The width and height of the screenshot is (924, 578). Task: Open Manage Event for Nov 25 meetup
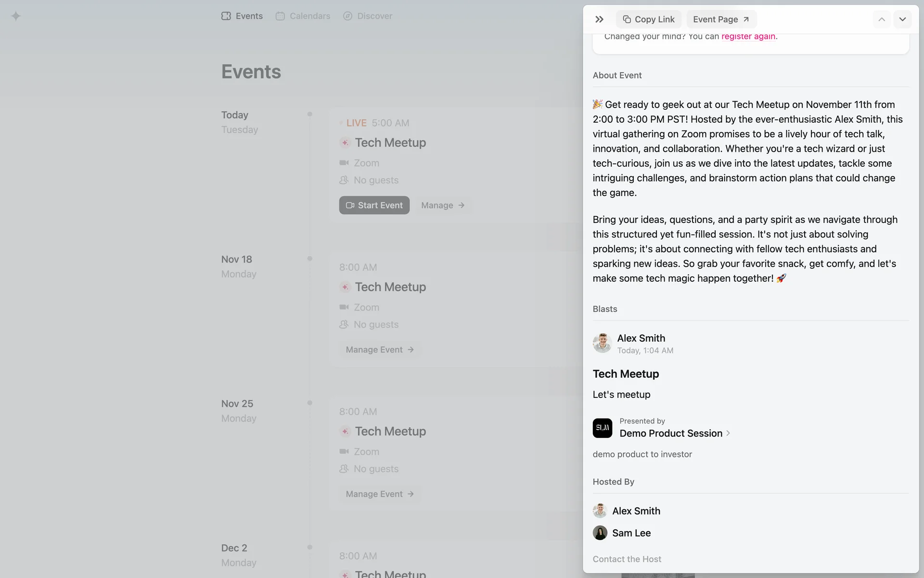(x=379, y=494)
